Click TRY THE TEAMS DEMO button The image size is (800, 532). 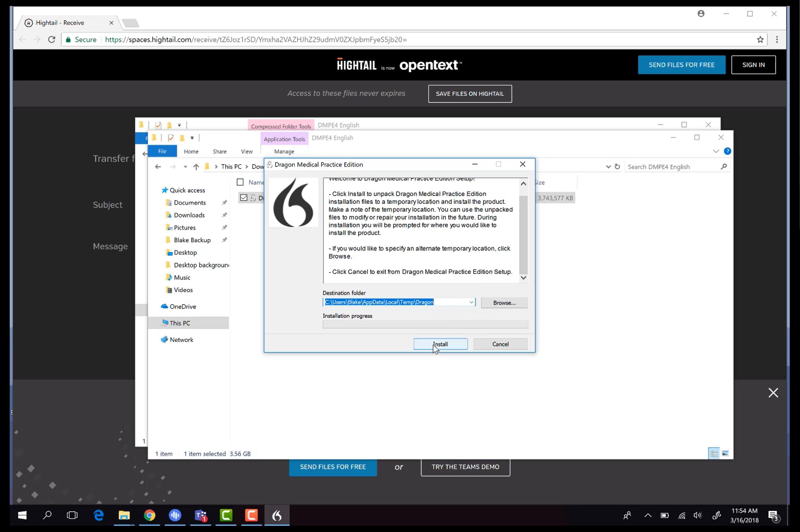pos(465,467)
